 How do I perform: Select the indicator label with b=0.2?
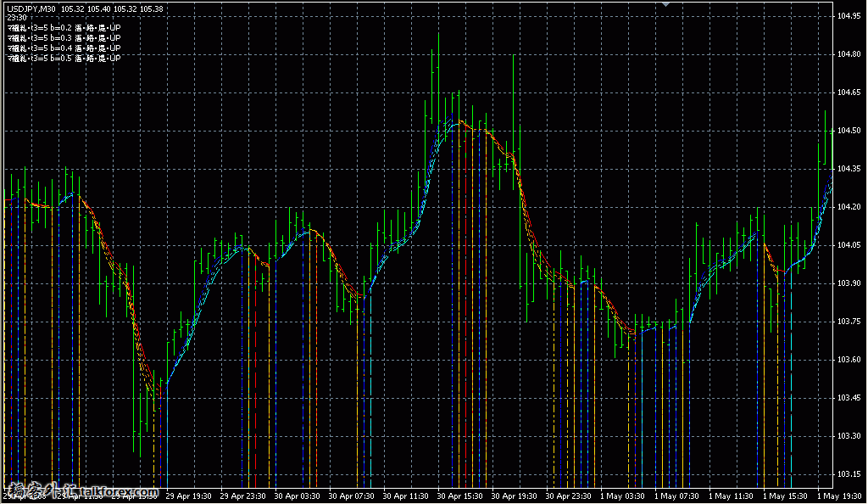(64, 28)
